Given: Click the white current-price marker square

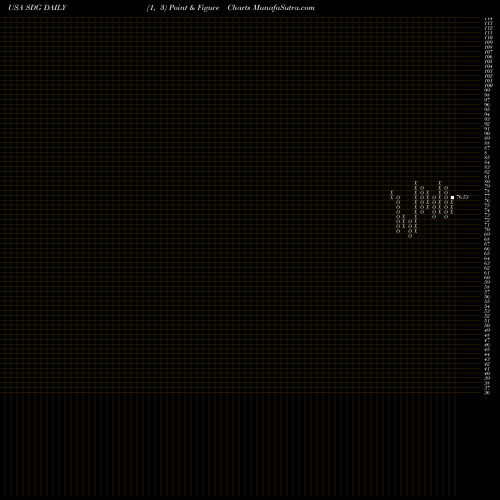Looking at the screenshot, I should click(452, 197).
